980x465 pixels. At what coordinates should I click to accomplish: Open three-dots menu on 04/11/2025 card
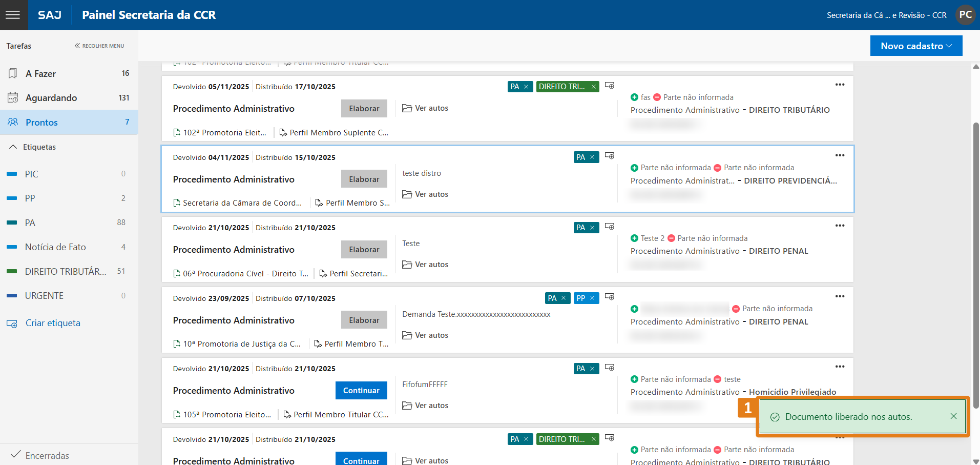click(x=840, y=155)
